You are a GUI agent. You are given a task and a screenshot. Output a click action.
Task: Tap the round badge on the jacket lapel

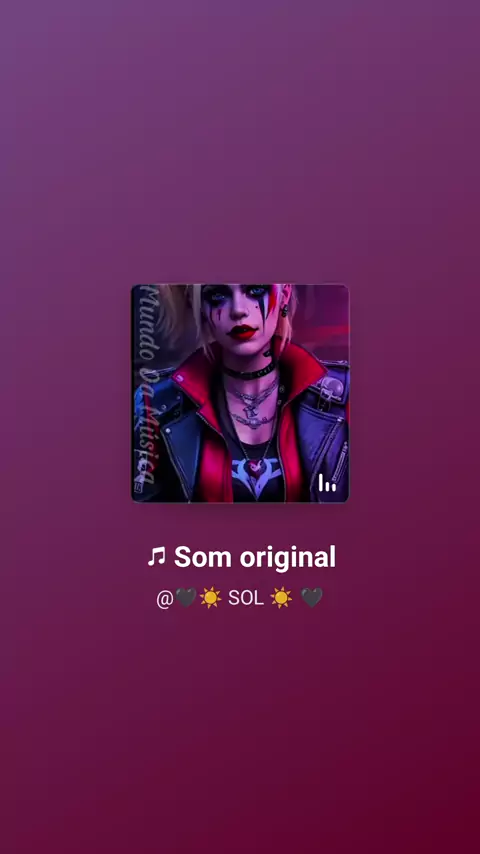pyautogui.click(x=331, y=387)
